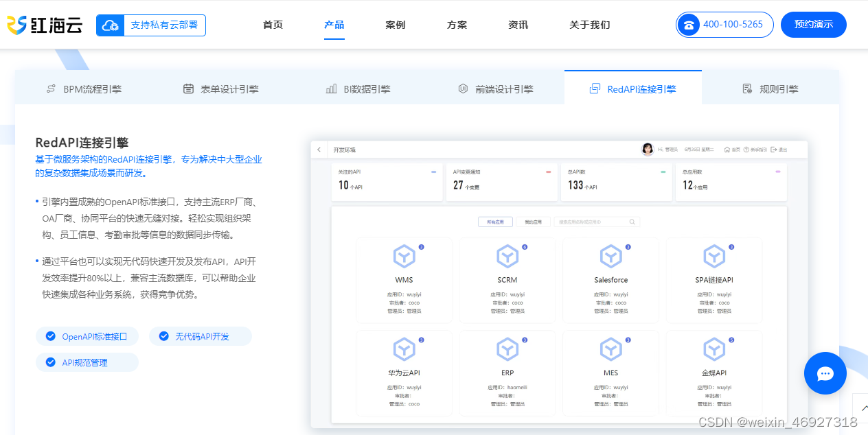Open the 华为云API hexagon icon
Screen dimensions: 868x435
pos(404,350)
